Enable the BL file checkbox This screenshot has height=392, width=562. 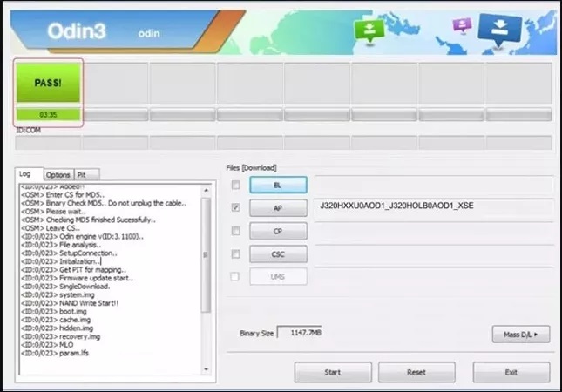click(236, 185)
